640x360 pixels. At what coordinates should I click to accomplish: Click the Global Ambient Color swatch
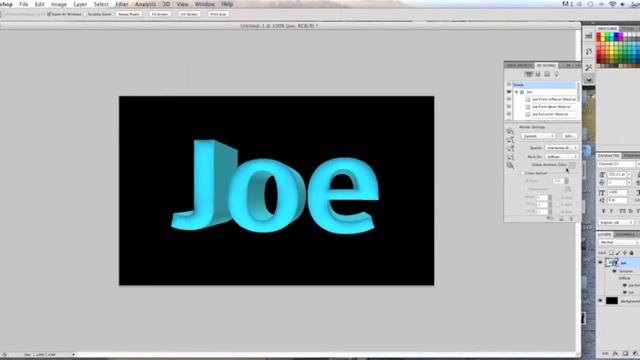(572, 165)
